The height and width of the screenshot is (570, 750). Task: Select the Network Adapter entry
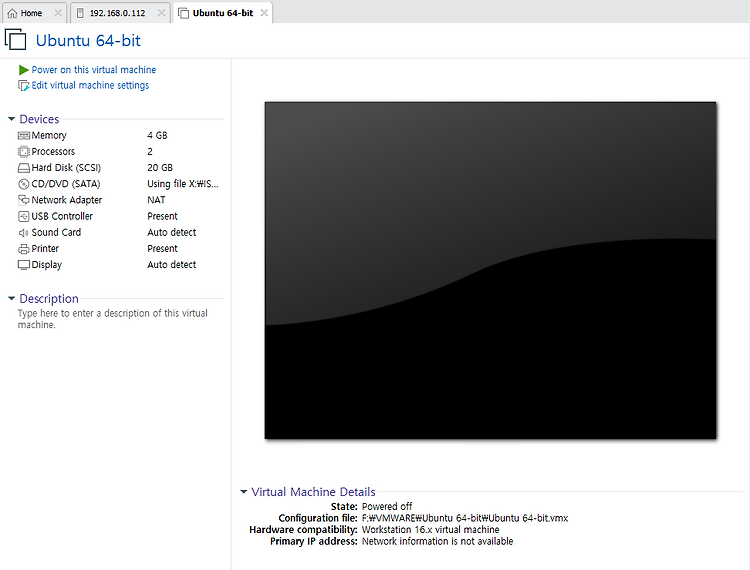coord(66,200)
